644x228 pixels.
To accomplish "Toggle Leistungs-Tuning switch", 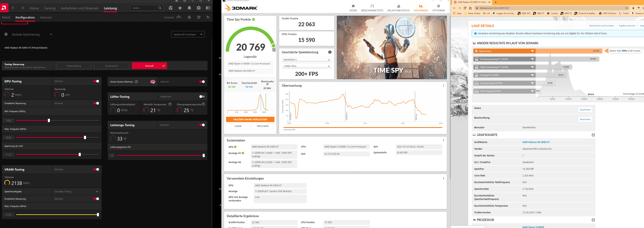I will (x=202, y=125).
